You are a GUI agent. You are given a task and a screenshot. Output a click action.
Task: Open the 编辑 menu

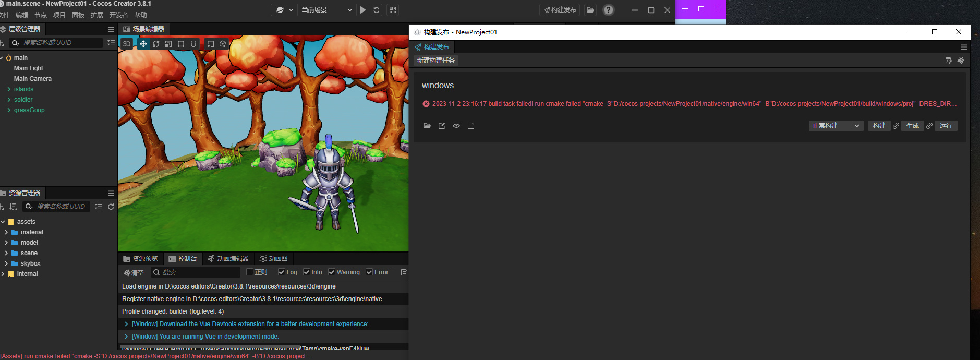tap(22, 15)
